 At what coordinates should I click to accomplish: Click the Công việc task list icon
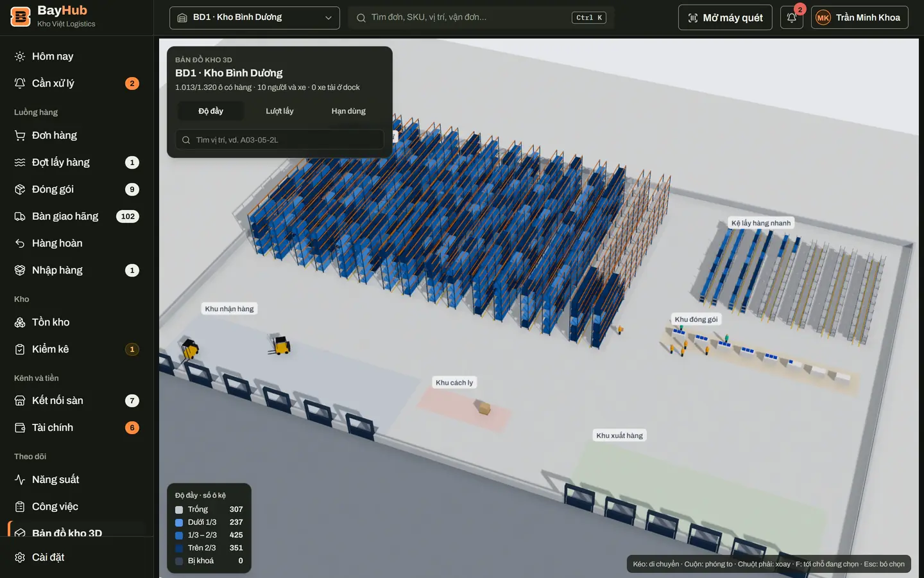20,507
